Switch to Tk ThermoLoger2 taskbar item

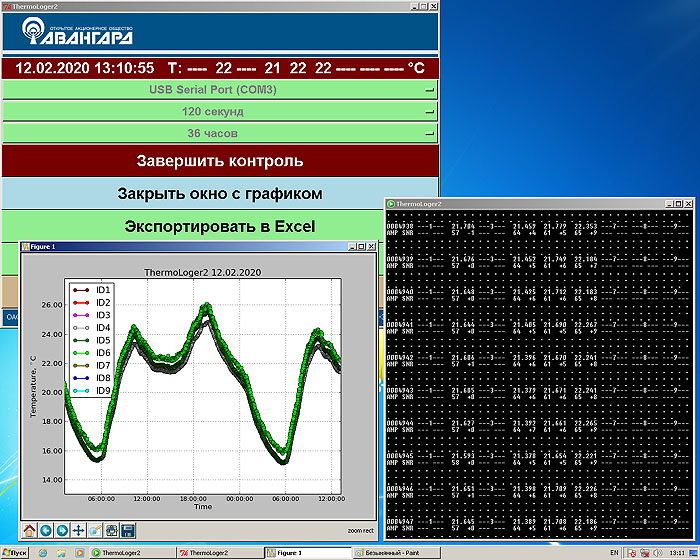(x=220, y=553)
